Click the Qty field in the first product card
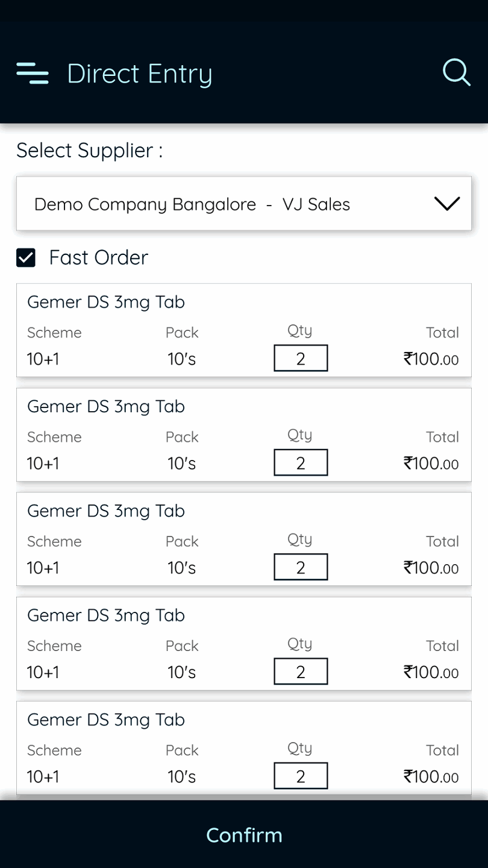The height and width of the screenshot is (868, 488). [301, 359]
